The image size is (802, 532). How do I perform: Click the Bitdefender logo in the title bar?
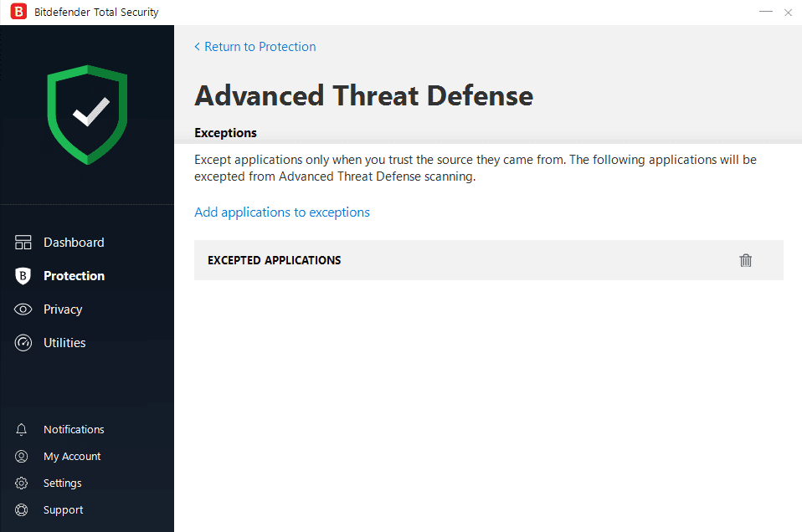[x=18, y=13]
